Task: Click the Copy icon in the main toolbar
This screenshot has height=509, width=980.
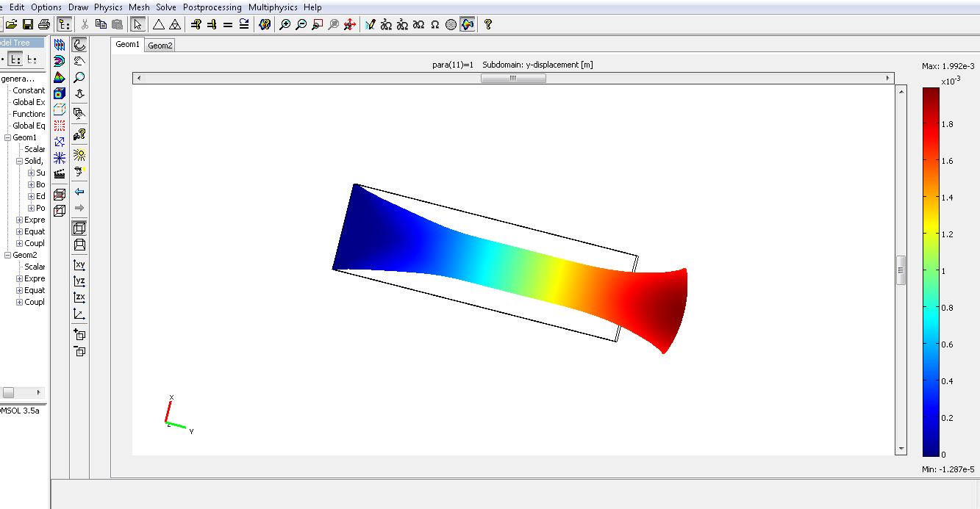Action: click(101, 24)
